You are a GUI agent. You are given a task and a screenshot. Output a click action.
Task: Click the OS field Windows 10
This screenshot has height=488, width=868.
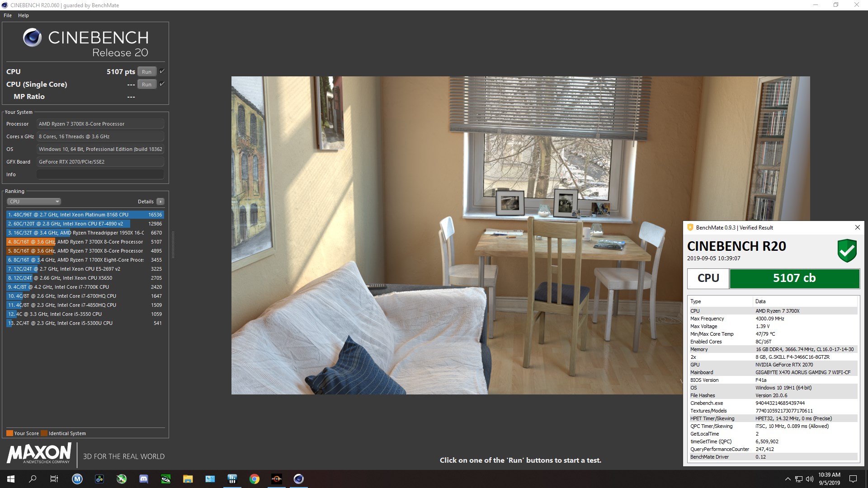click(100, 149)
